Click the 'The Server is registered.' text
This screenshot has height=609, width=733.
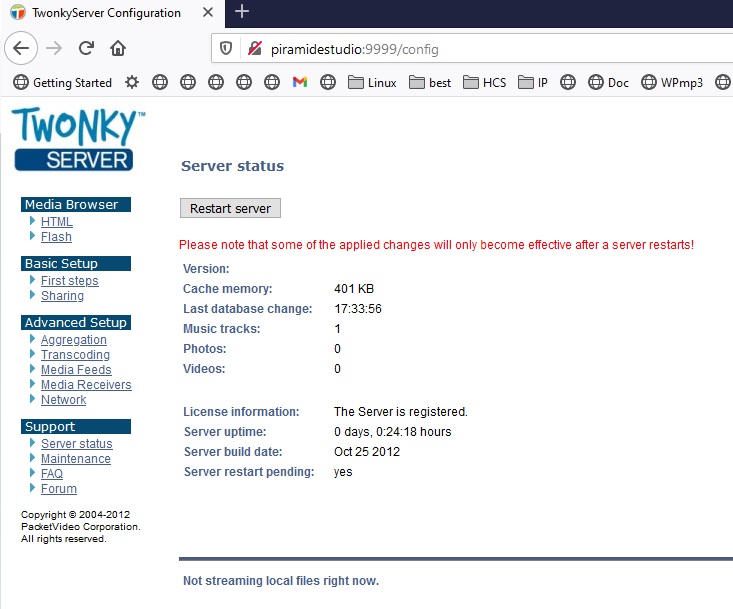point(401,411)
